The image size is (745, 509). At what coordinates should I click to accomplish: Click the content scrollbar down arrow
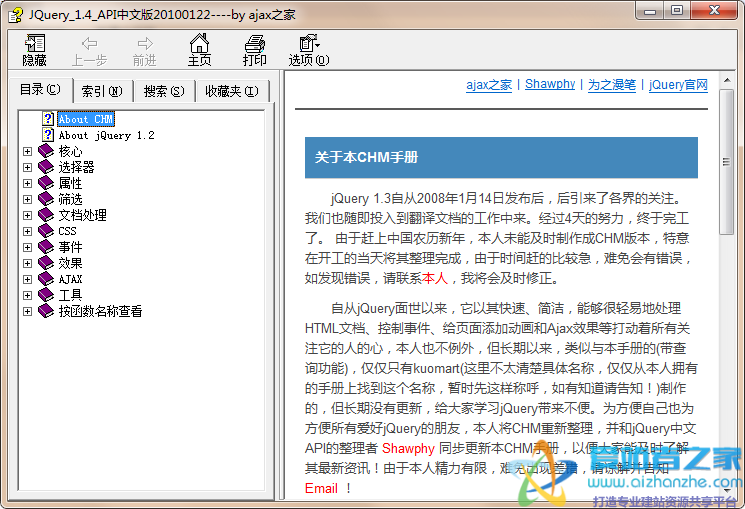pyautogui.click(x=726, y=490)
